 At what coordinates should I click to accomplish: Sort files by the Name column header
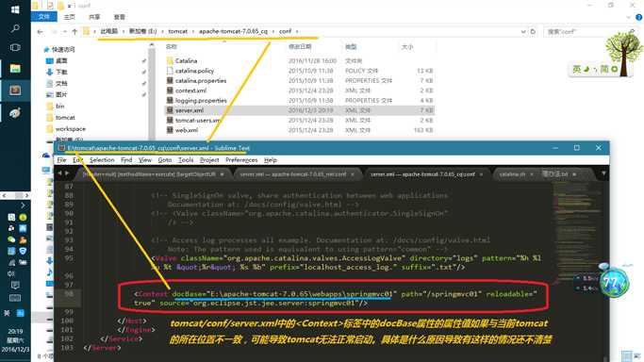(172, 47)
